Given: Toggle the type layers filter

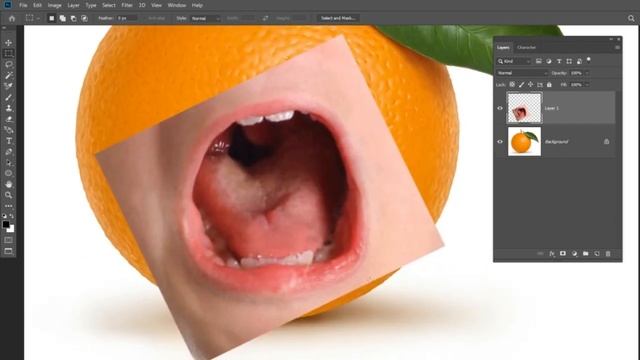Looking at the screenshot, I should tap(559, 61).
